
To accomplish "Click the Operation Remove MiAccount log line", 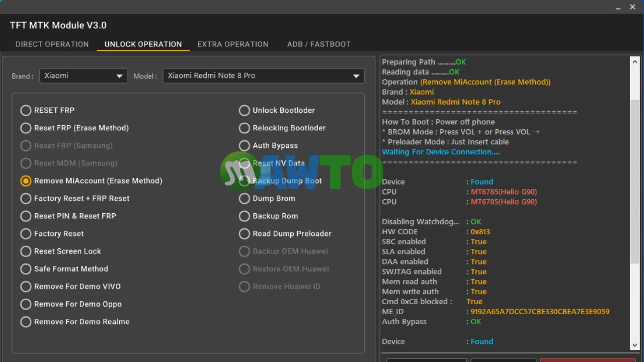I will pyautogui.click(x=466, y=82).
